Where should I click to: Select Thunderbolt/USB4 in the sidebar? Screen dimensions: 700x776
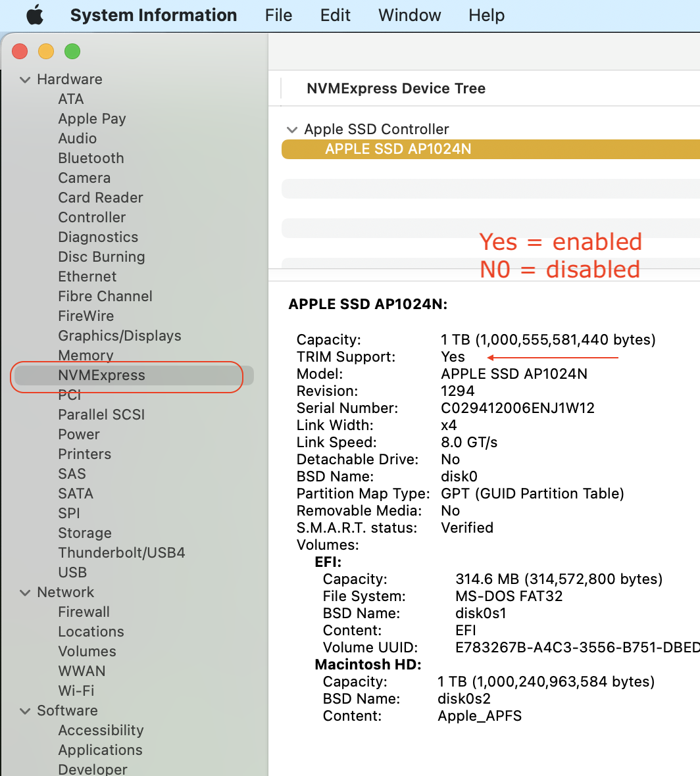pyautogui.click(x=122, y=553)
